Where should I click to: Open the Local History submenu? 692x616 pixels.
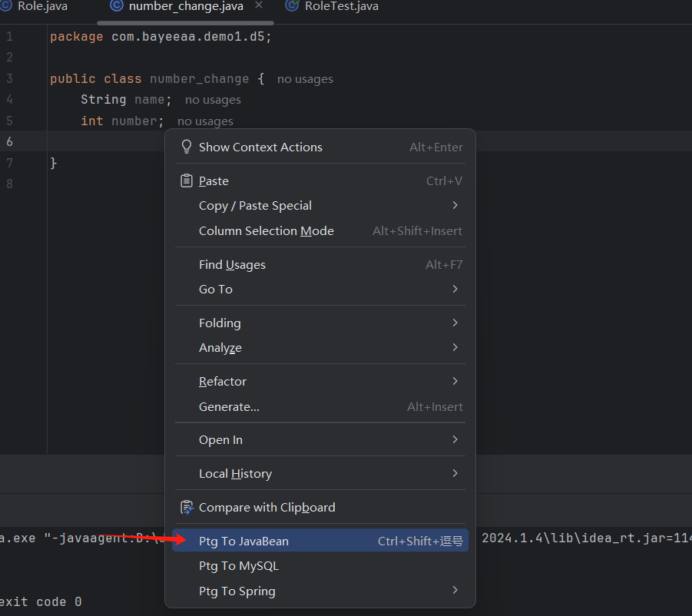click(235, 474)
